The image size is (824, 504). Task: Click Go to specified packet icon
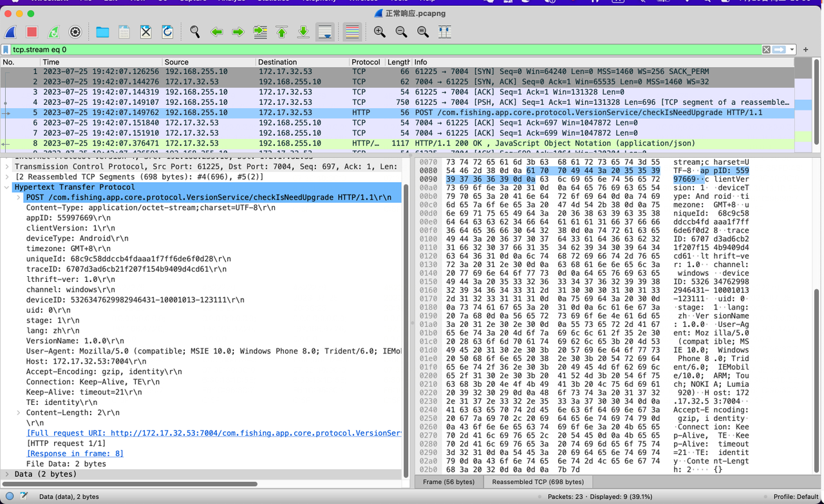(x=260, y=32)
